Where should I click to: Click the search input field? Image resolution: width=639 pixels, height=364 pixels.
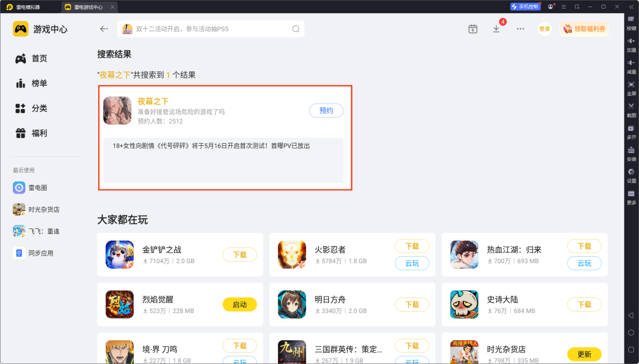point(210,29)
